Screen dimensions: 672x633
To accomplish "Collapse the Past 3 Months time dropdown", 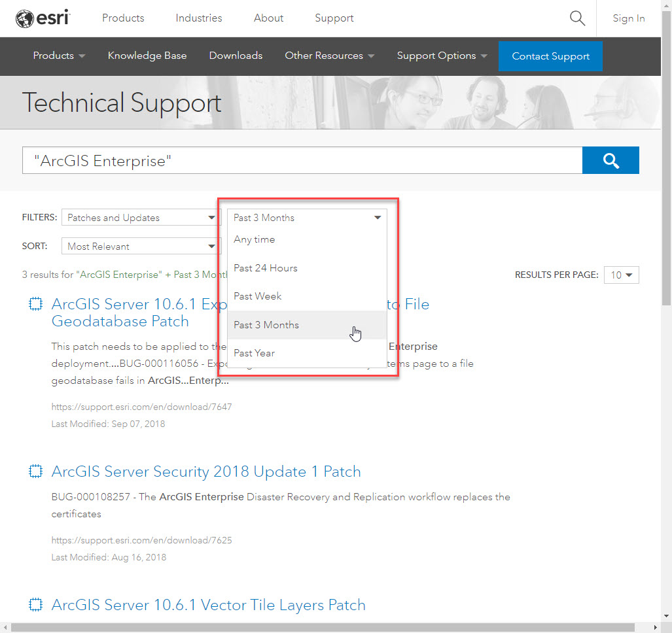I will point(307,218).
